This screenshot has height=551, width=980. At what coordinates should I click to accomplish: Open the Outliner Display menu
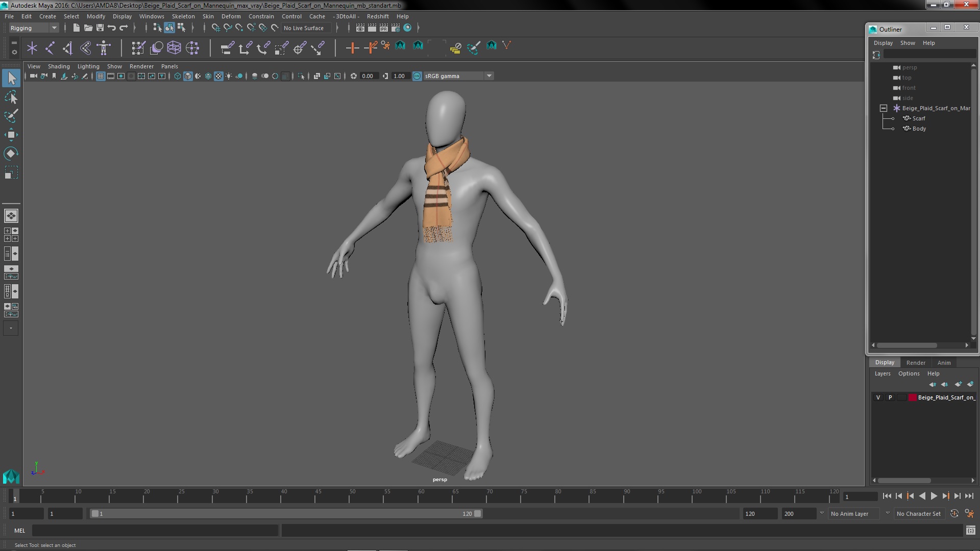(883, 43)
